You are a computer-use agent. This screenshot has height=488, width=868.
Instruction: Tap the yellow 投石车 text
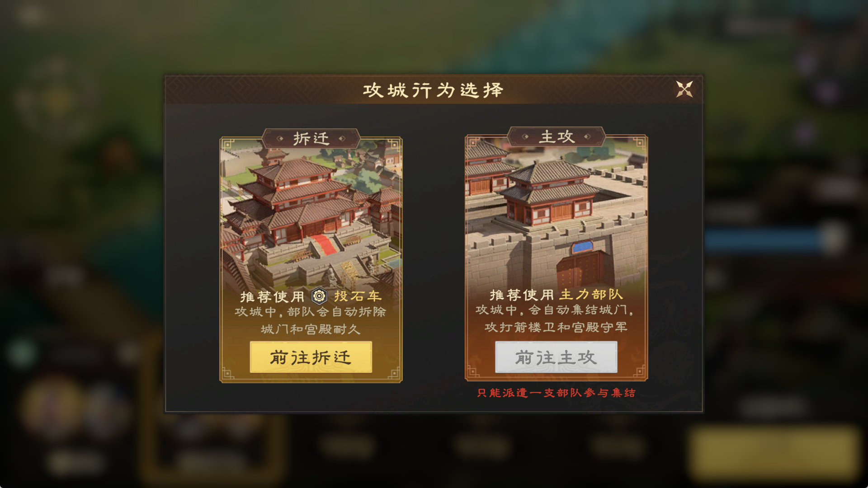(358, 296)
